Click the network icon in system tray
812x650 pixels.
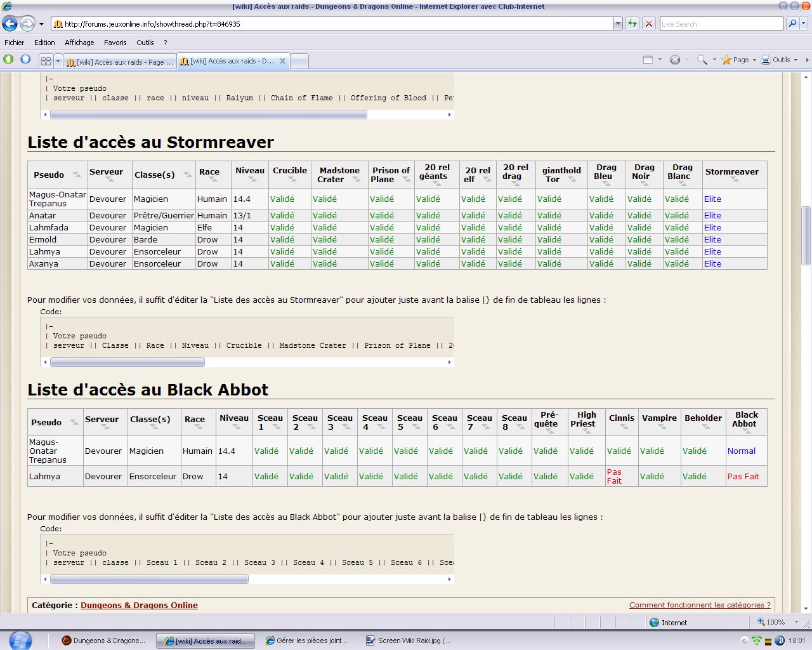point(757,640)
